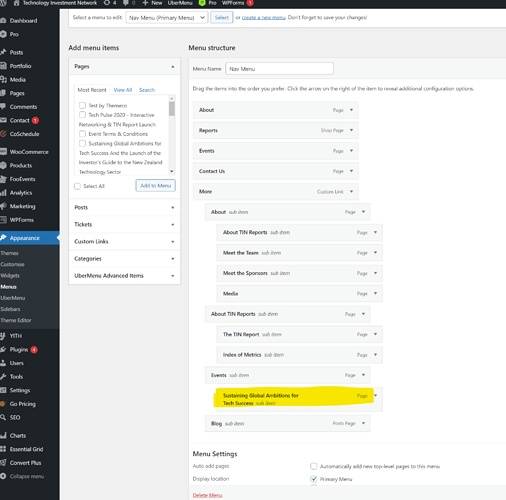Open the SEO magnifier icon

click(3, 417)
